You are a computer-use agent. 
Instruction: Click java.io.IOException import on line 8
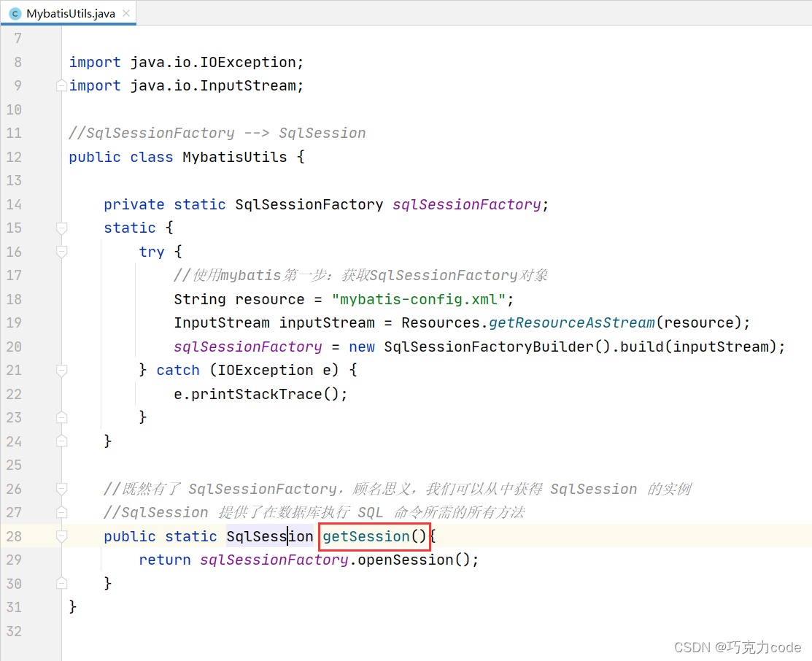213,62
